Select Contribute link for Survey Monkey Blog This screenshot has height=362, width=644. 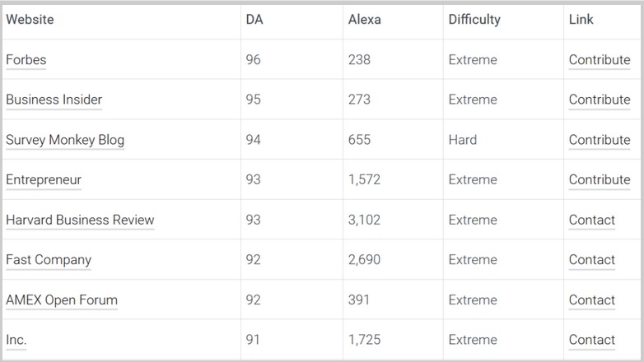pos(599,140)
